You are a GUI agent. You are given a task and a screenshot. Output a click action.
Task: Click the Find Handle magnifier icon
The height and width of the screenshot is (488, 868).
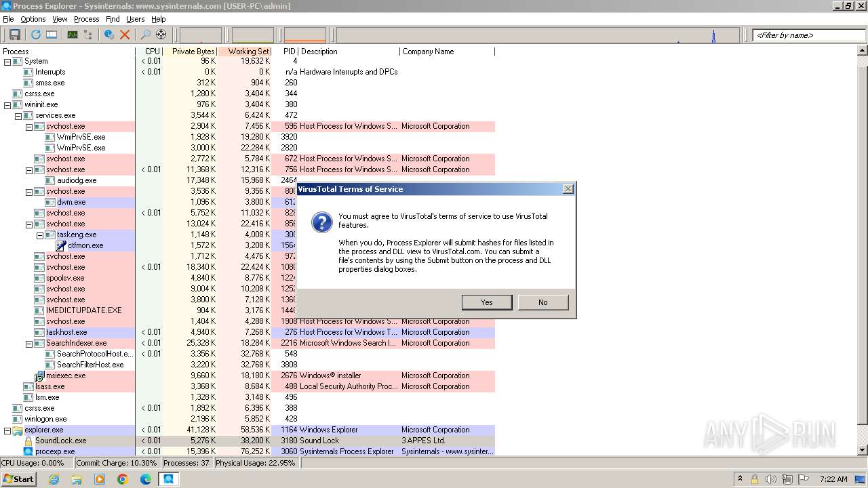[145, 35]
